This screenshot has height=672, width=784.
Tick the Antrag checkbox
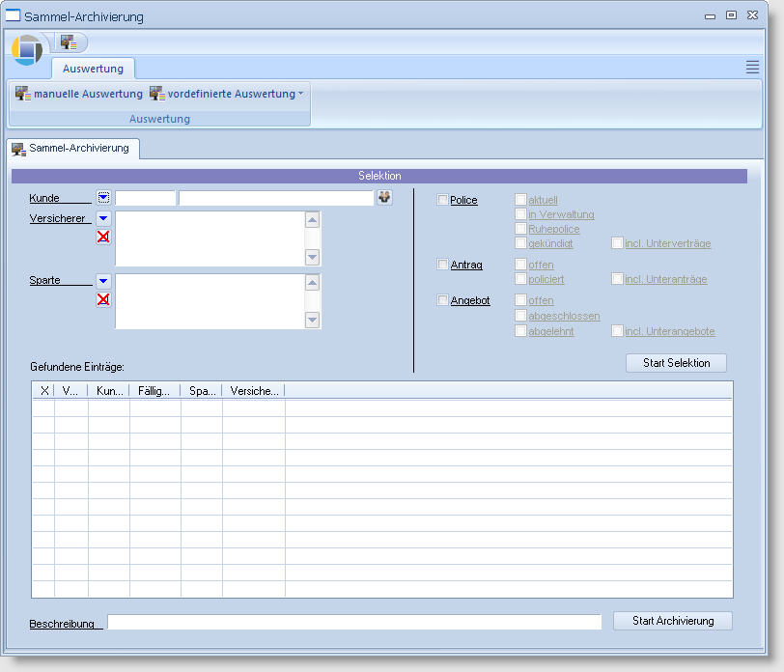click(x=443, y=265)
